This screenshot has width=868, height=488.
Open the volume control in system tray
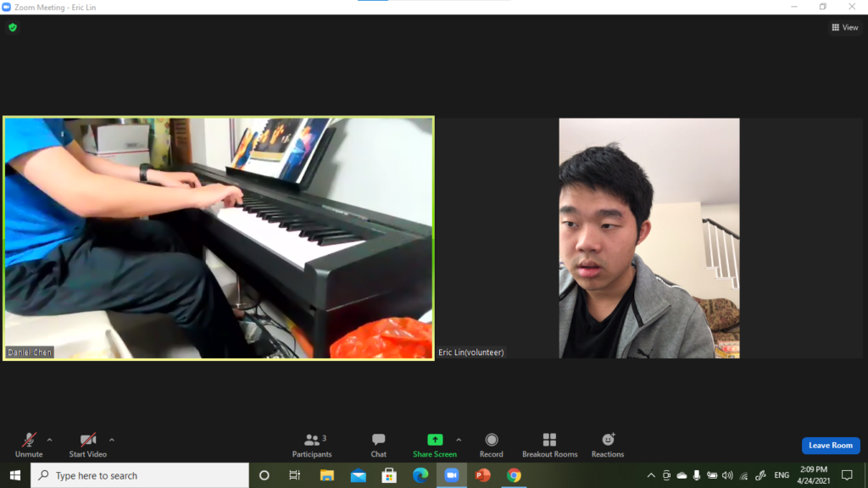pos(727,475)
